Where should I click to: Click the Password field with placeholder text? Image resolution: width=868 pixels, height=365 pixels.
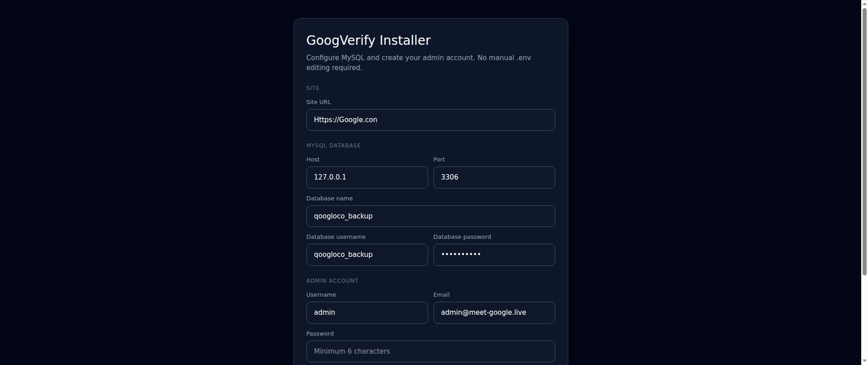tap(430, 351)
